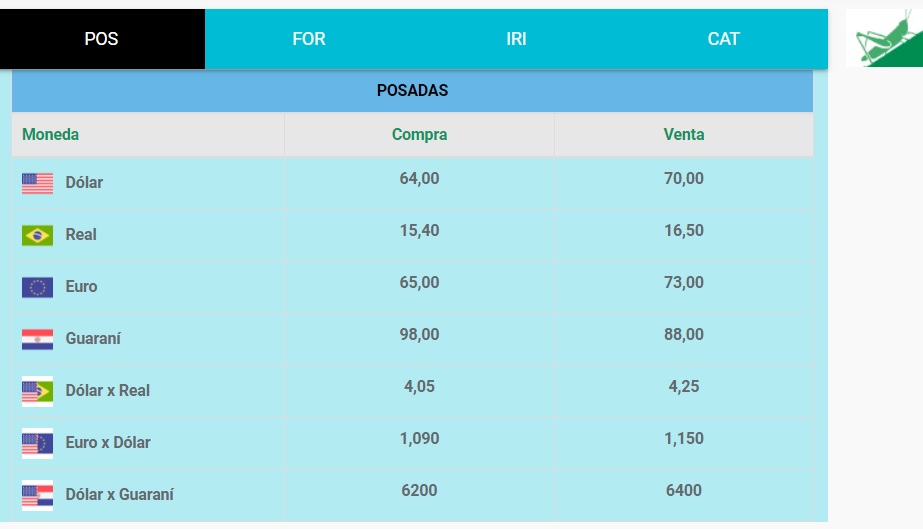Click the green grasshopper logo

pos(884,38)
